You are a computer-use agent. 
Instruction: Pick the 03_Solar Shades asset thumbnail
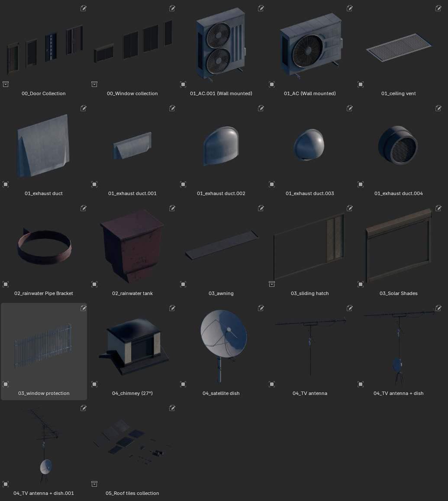click(x=399, y=245)
